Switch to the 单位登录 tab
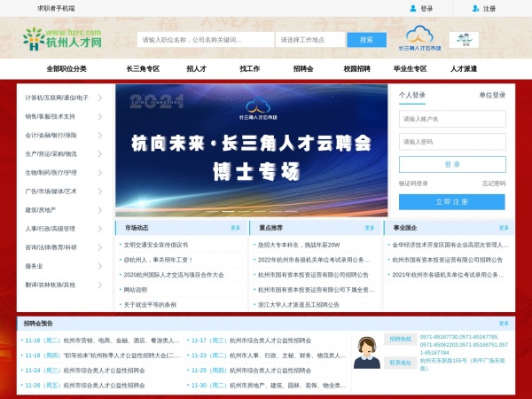Image resolution: width=532 pixels, height=399 pixels. point(492,95)
